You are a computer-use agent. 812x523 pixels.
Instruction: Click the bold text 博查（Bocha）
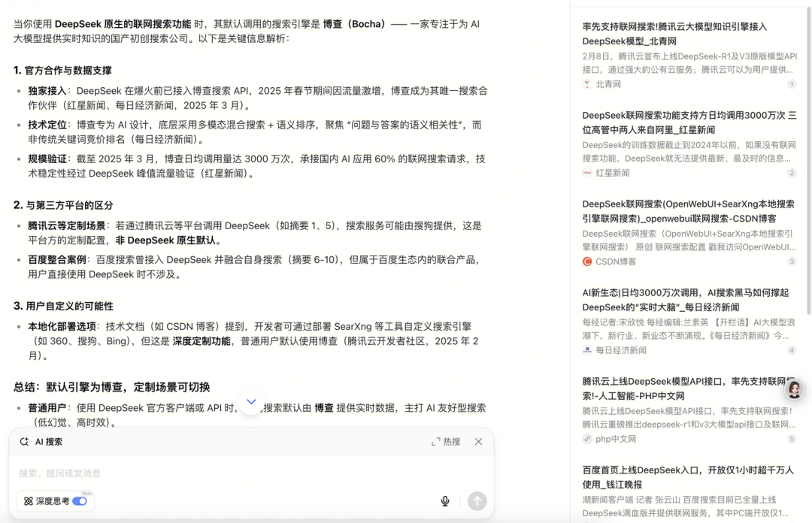(x=354, y=24)
